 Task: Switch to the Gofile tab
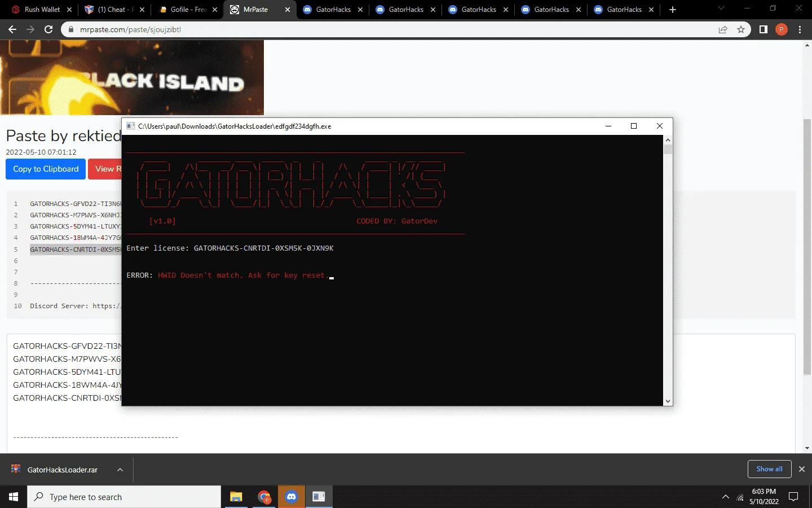coord(187,10)
